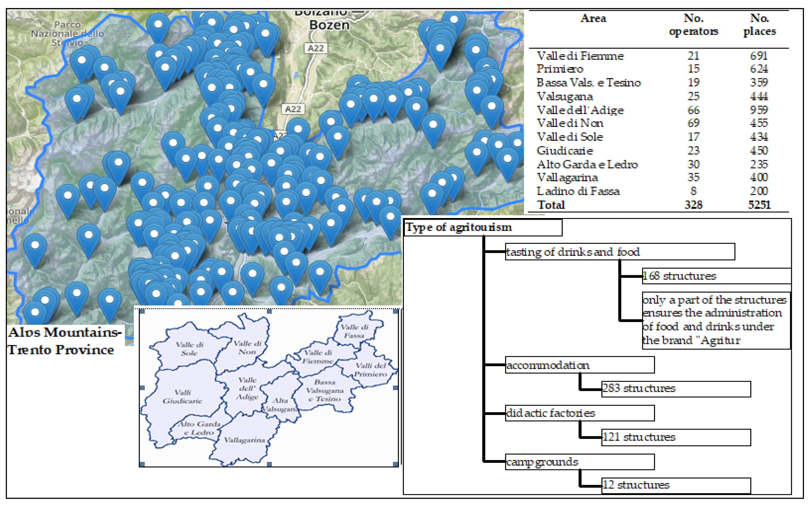Viewport: 812px width, 508px height.
Task: Select the Valli Giudicarie region on inset map
Action: (x=183, y=397)
